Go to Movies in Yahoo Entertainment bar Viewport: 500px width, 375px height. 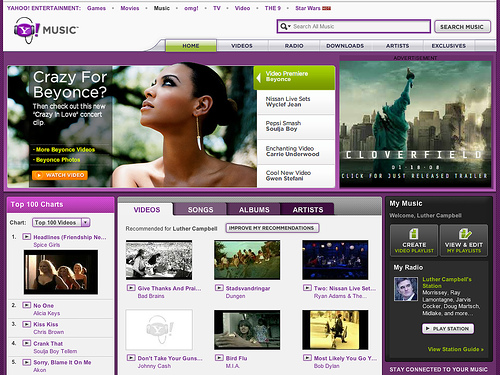click(130, 8)
